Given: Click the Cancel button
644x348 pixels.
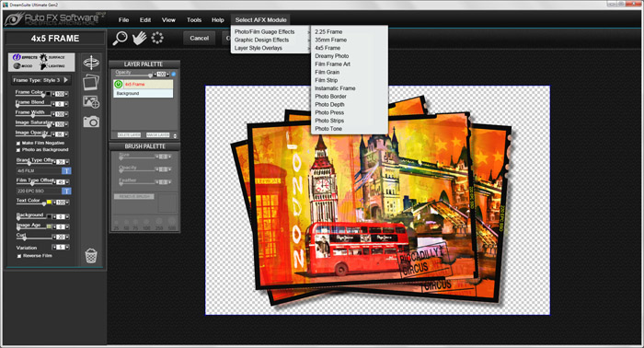Looking at the screenshot, I should (200, 39).
